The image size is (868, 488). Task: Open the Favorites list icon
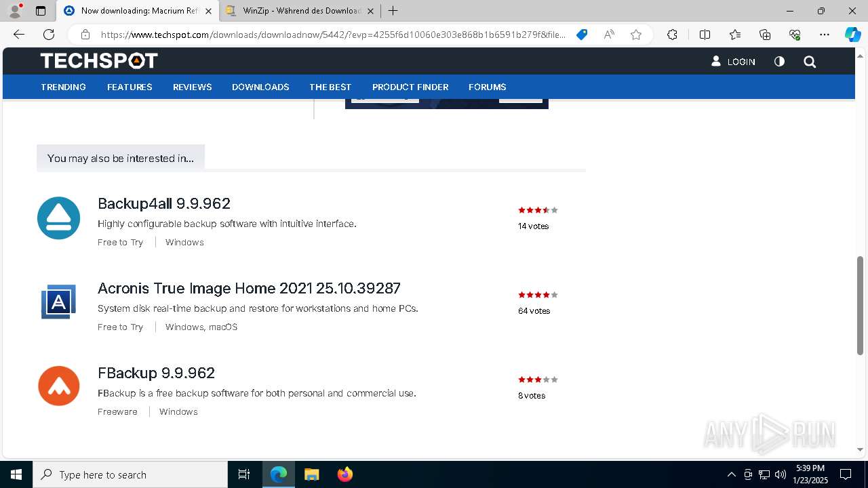(x=735, y=35)
